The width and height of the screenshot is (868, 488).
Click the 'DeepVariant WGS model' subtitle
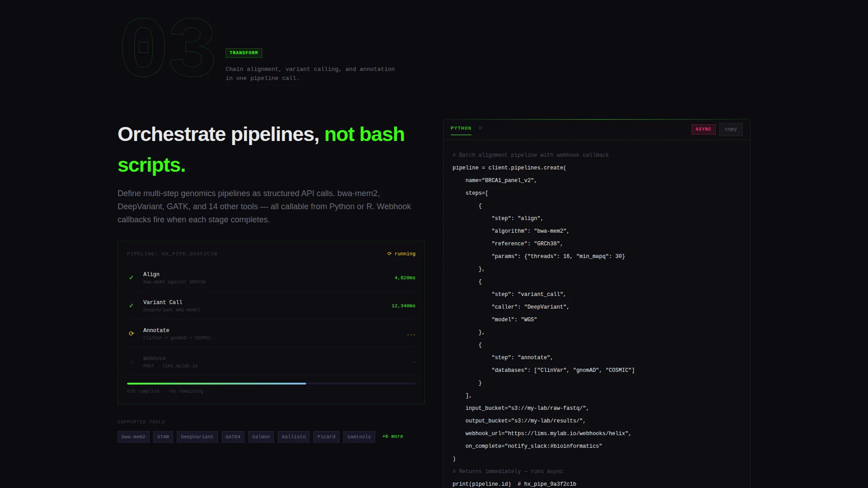[172, 310]
